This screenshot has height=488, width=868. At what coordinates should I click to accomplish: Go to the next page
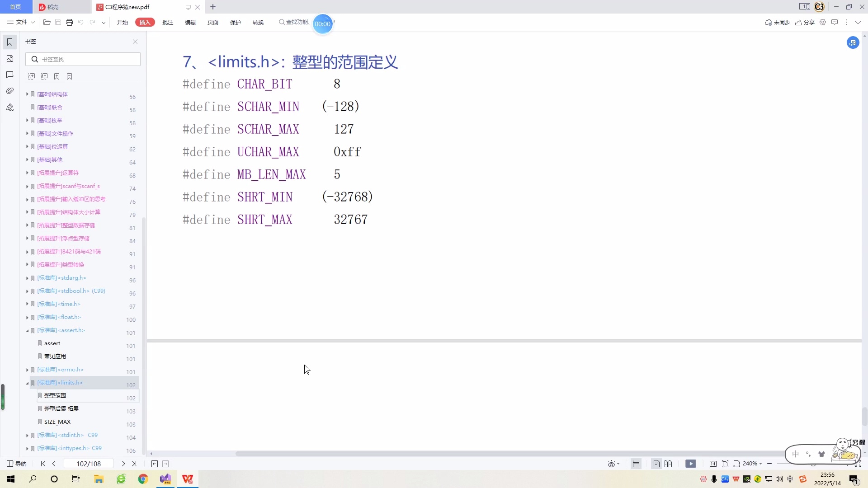(123, 464)
